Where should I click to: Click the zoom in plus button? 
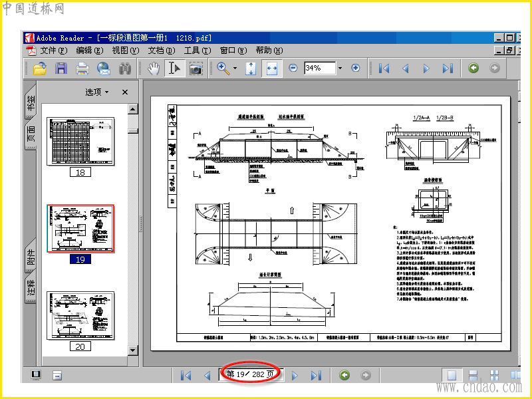point(356,68)
